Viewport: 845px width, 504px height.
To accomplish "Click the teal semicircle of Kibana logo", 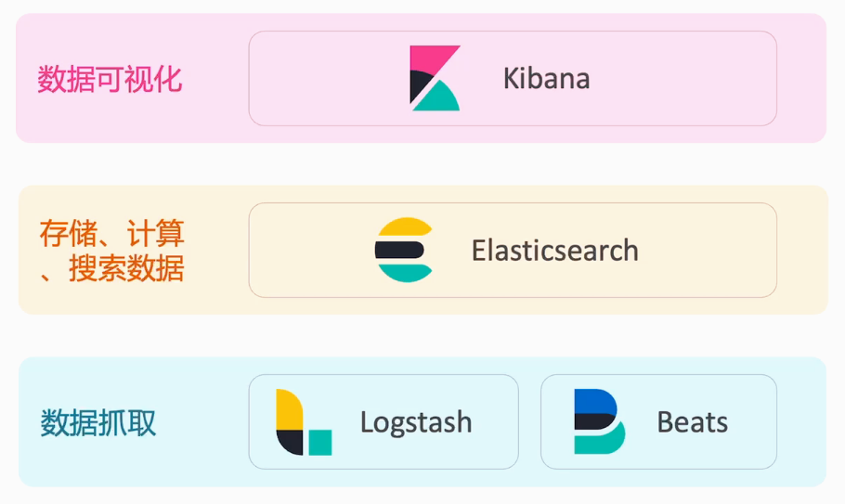I will (439, 98).
